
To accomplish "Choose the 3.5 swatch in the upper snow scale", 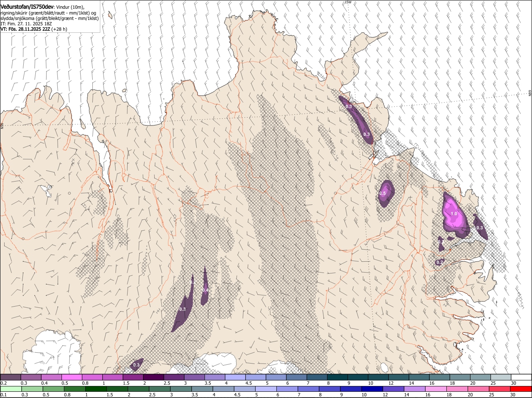I will pos(214,377).
